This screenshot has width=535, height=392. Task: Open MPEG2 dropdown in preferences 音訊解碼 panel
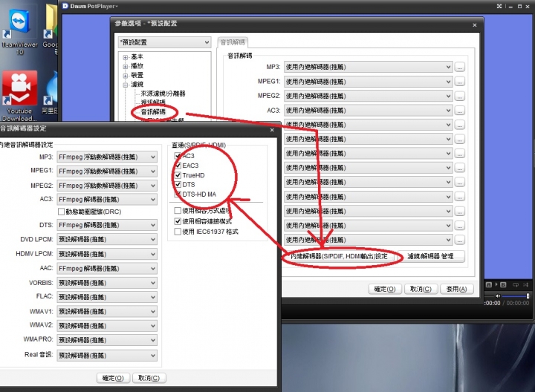[368, 96]
